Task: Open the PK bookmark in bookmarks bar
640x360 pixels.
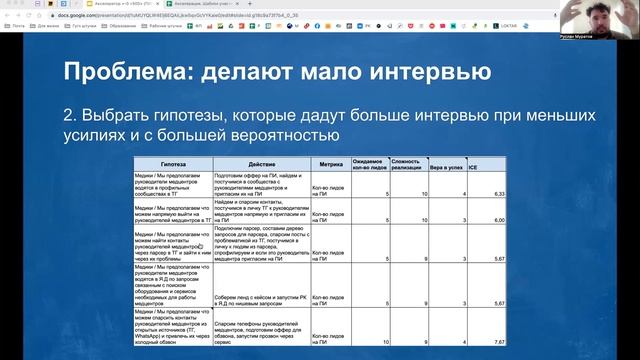Action: click(364, 26)
